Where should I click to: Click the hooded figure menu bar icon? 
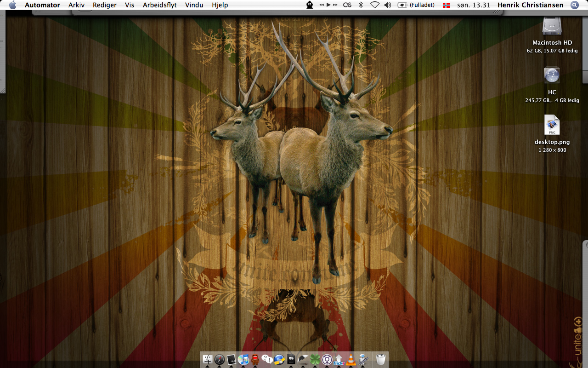310,5
